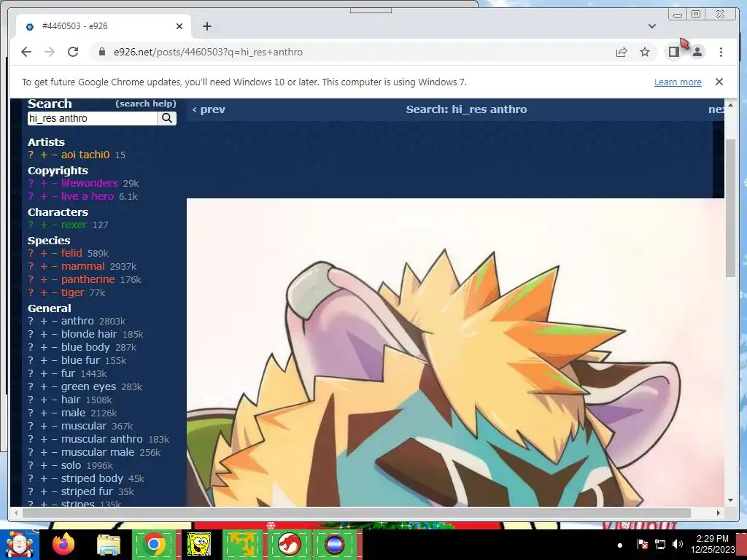Open wiki question mark for lifewonders
This screenshot has width=747, height=560.
pos(31,183)
